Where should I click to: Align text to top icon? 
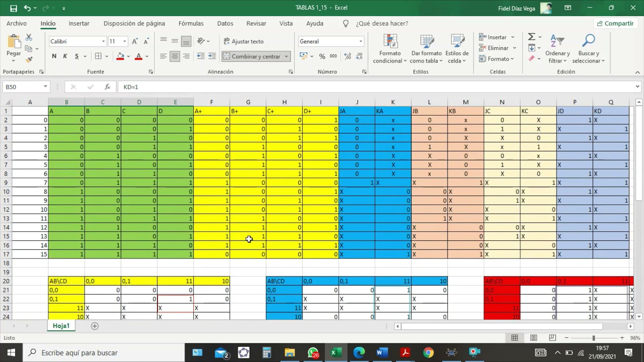164,41
